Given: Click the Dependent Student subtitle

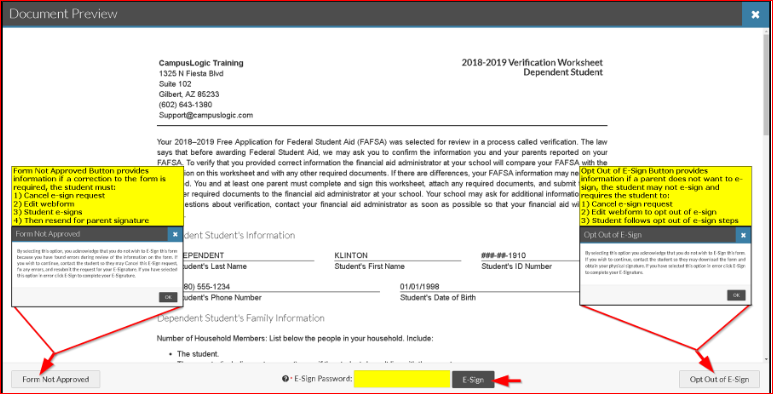Looking at the screenshot, I should pyautogui.click(x=563, y=72).
